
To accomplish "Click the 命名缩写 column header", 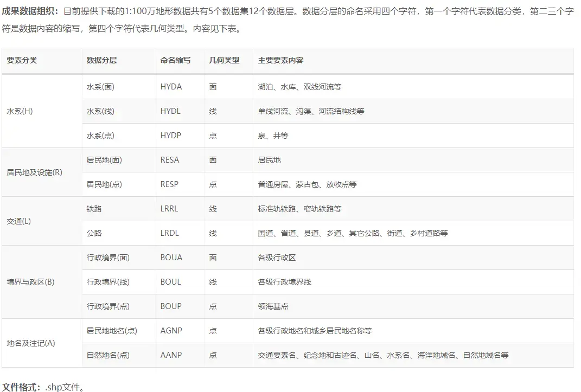I will tap(176, 60).
